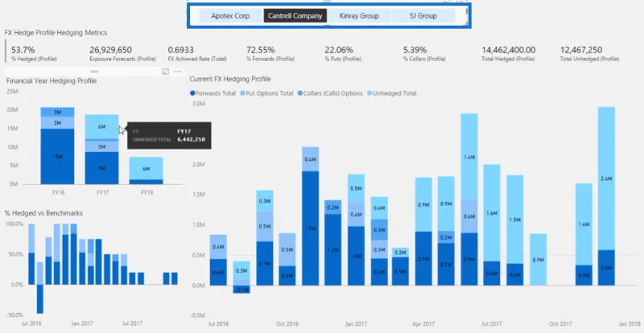Open focus mode for Financial Year Hedging Profile
This screenshot has height=333, width=644.
[x=166, y=72]
